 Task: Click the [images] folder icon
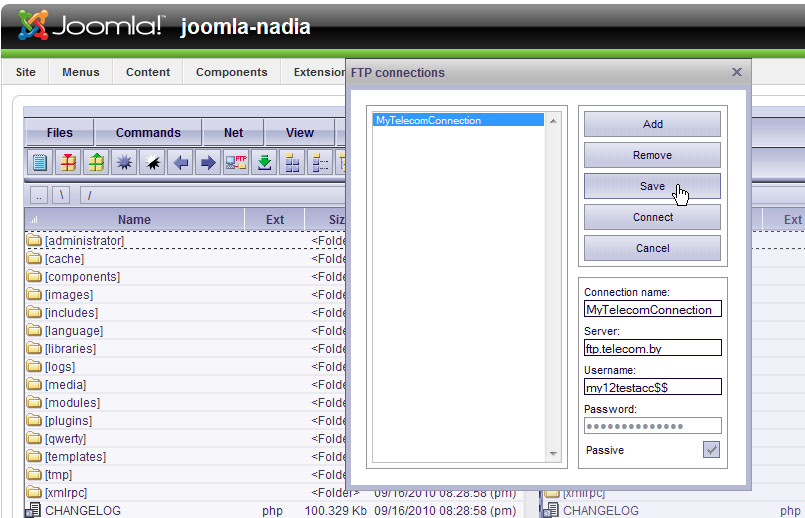coord(34,294)
